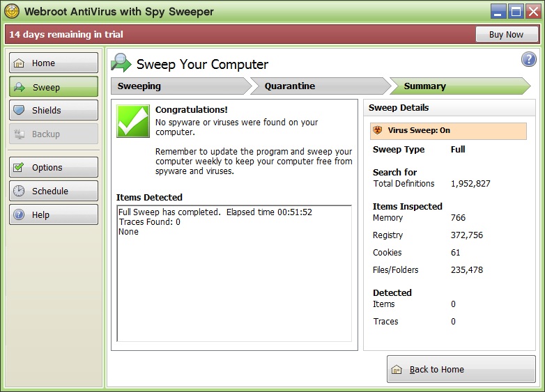Click the Virus Sweep: On status bar
The height and width of the screenshot is (392, 545).
coord(448,131)
